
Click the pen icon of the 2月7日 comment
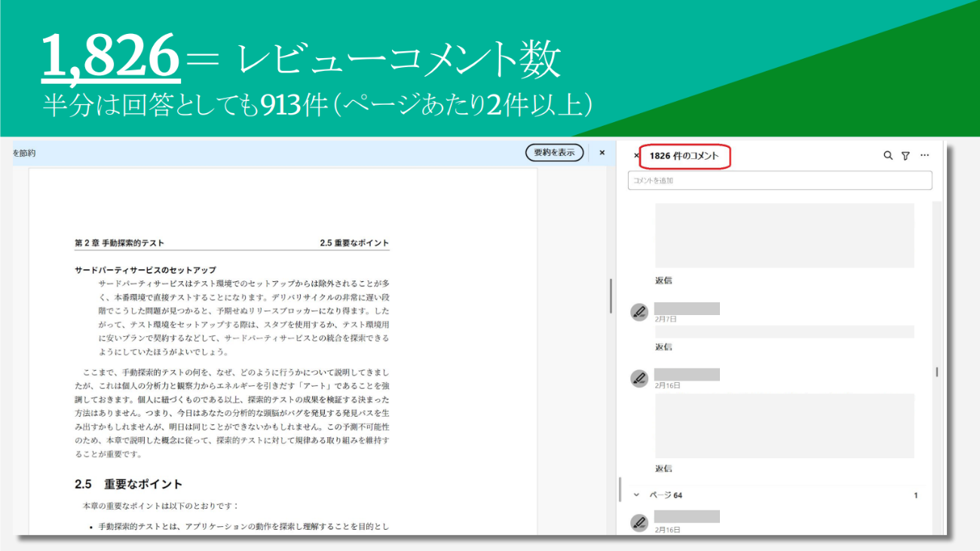click(639, 312)
